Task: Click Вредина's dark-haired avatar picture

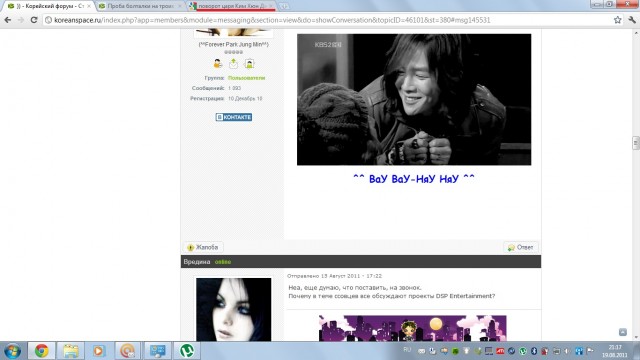Action: [233, 309]
